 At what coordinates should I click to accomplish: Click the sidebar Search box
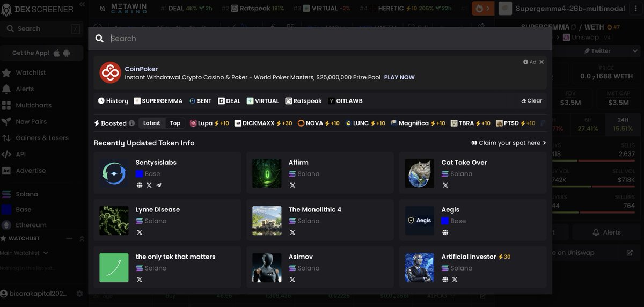(41, 29)
